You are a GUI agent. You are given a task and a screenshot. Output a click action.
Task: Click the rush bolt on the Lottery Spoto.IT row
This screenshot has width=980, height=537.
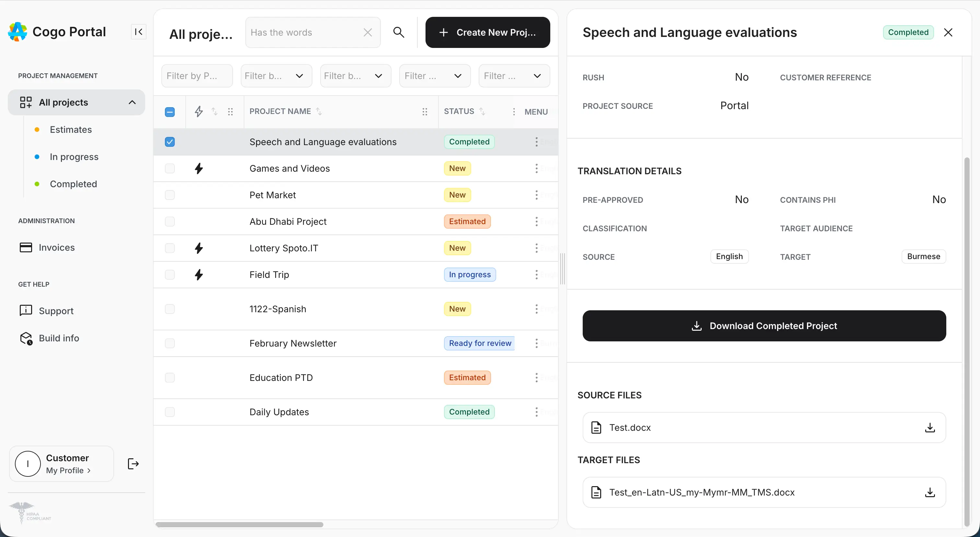click(x=199, y=248)
